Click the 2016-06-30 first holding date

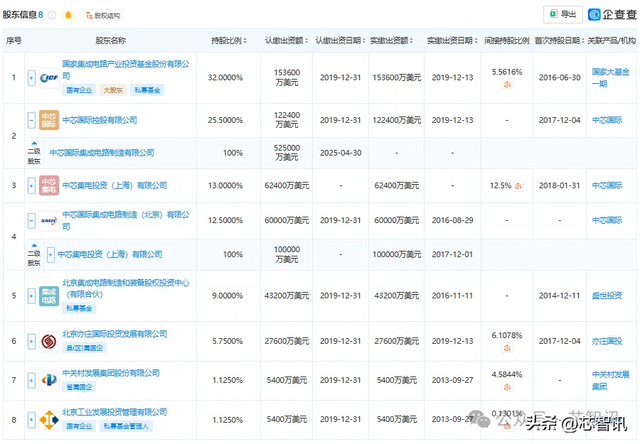coord(560,78)
